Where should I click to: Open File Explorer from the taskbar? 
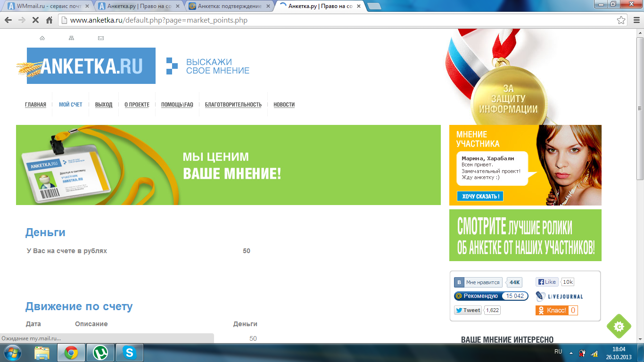tap(42, 353)
